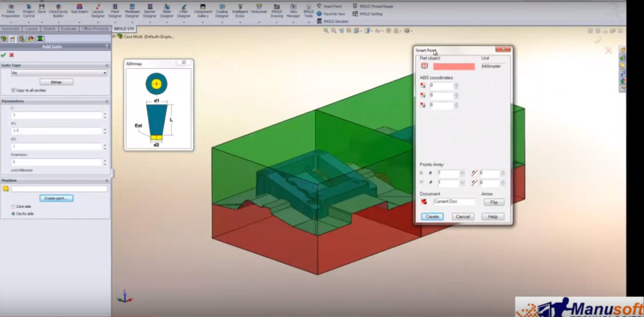Open IMOLD Thread Repair
This screenshot has height=317, width=644.
[x=373, y=7]
